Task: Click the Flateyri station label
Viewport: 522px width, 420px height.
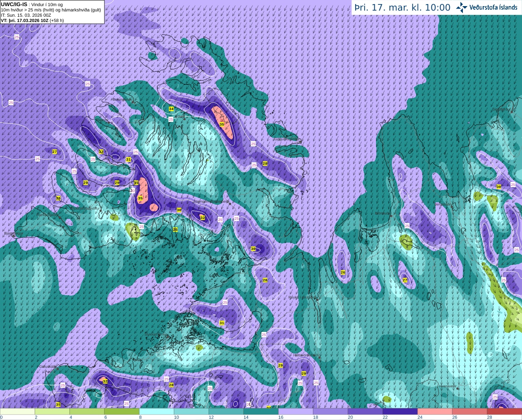Action: pyautogui.click(x=102, y=120)
